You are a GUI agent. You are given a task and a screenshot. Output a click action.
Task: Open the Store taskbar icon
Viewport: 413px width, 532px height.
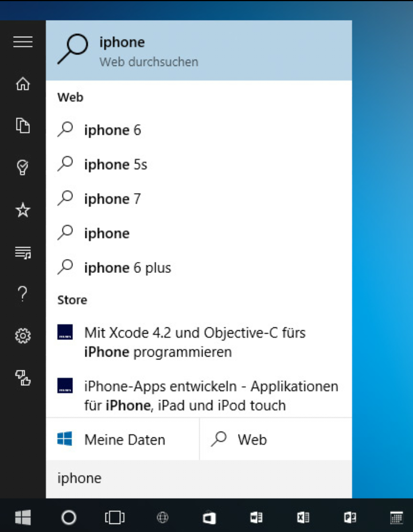click(209, 518)
